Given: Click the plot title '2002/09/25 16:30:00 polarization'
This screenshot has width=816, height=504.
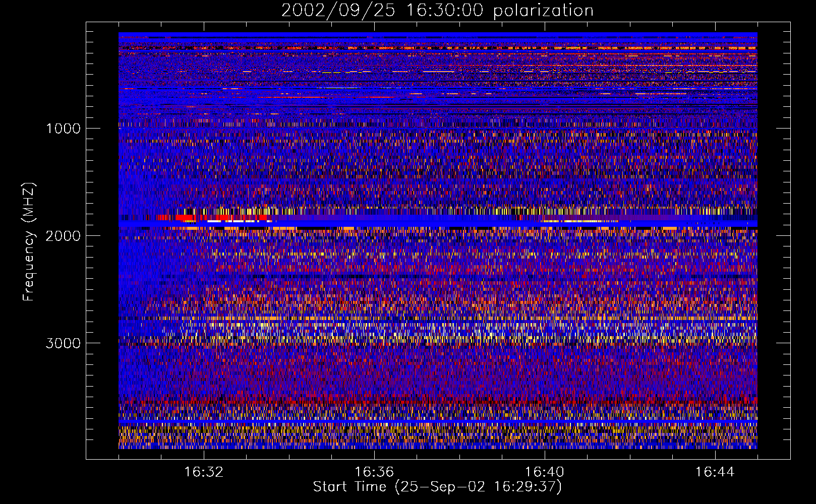Looking at the screenshot, I should pyautogui.click(x=437, y=11).
